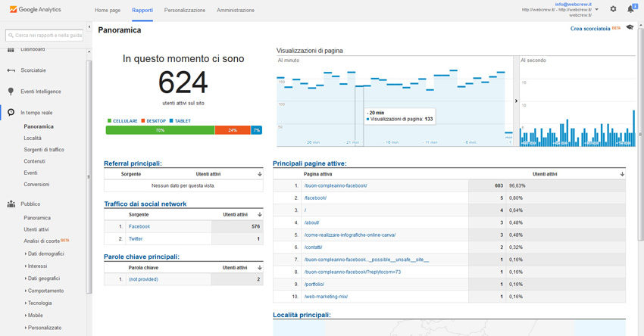Sort social network table by down arrow
This screenshot has height=336, width=644.
[x=260, y=215]
